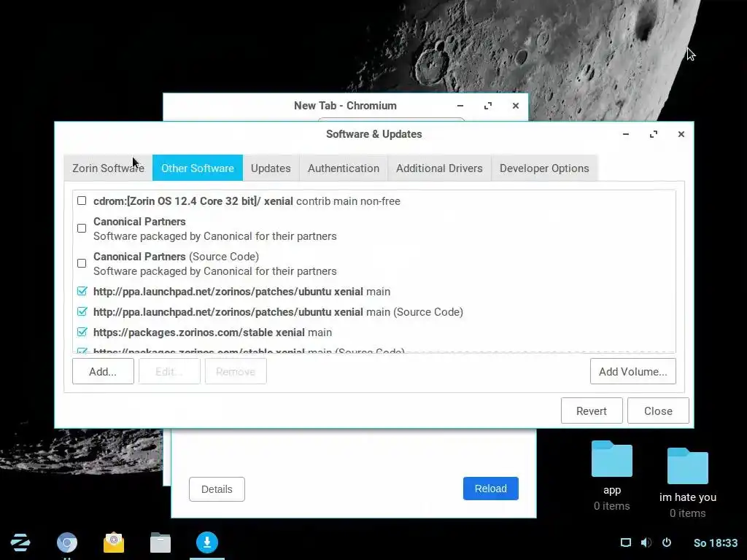Click the power tray icon
The height and width of the screenshot is (560, 747).
pyautogui.click(x=667, y=542)
